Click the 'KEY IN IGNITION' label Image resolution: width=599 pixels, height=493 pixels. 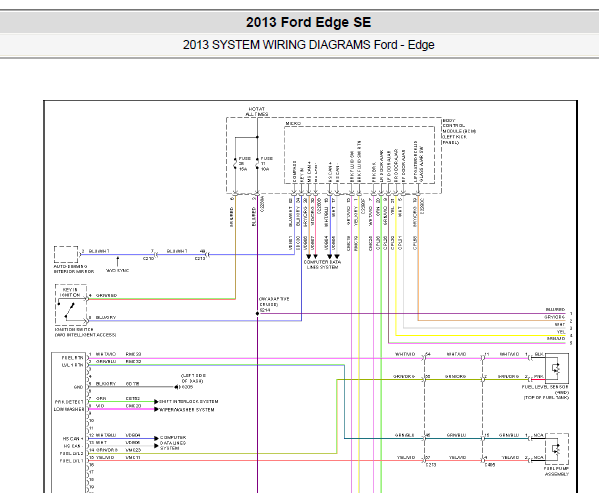tap(70, 292)
